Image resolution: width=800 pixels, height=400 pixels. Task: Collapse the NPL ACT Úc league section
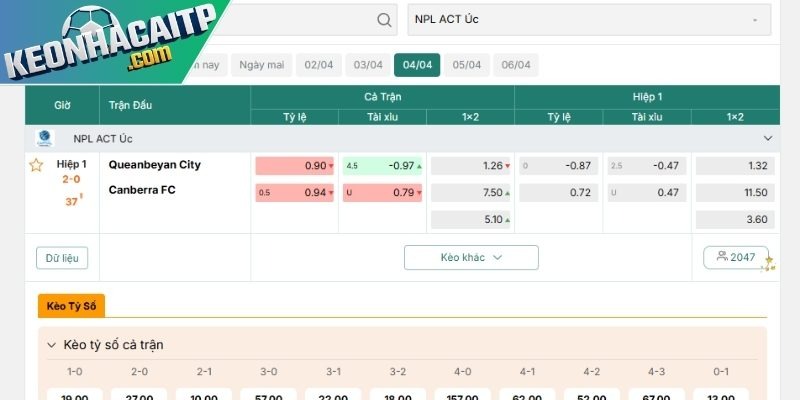tap(768, 138)
